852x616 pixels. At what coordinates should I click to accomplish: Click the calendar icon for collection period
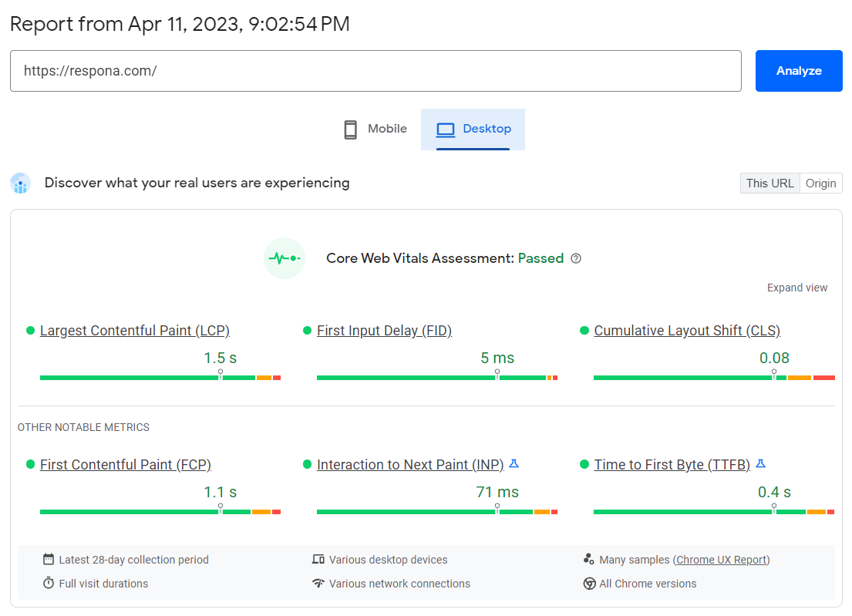point(48,559)
